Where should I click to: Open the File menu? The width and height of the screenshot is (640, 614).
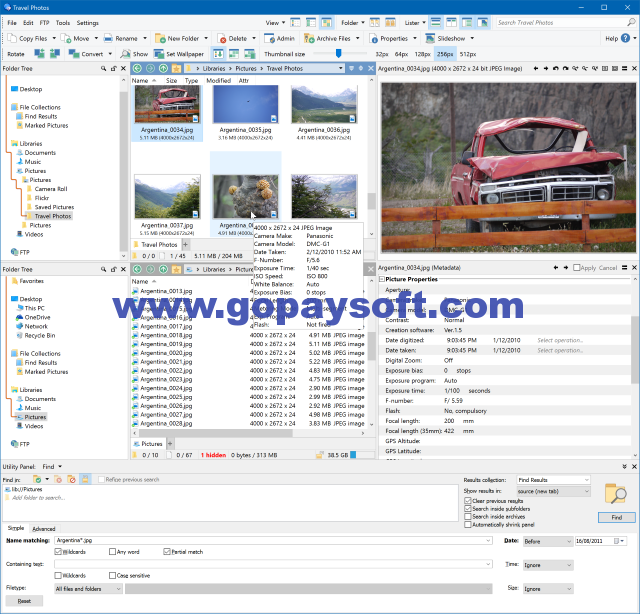point(12,23)
